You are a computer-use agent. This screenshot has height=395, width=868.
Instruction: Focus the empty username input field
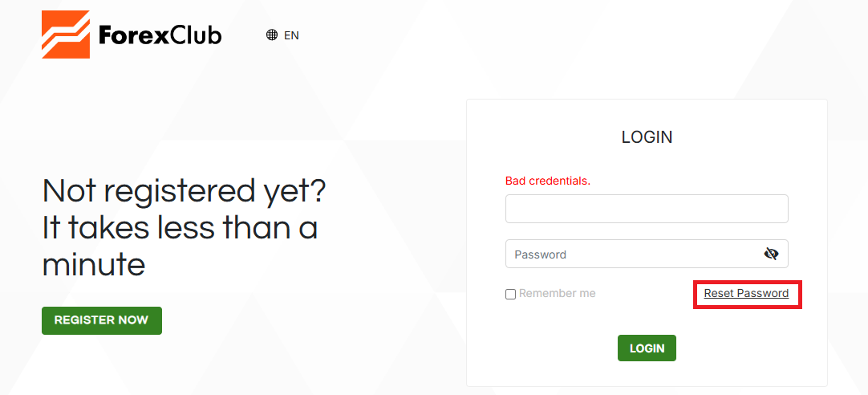[647, 208]
